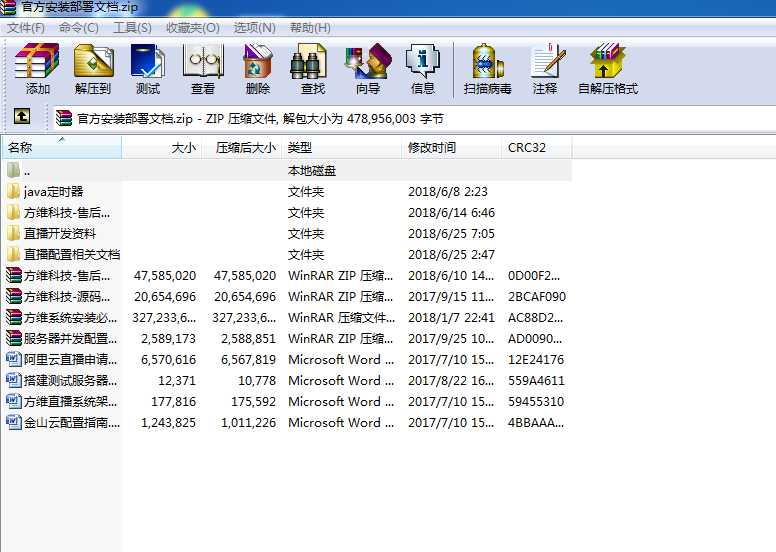This screenshot has height=552, width=776.
Task: Sort by the 修改时间 column header
Action: click(451, 148)
